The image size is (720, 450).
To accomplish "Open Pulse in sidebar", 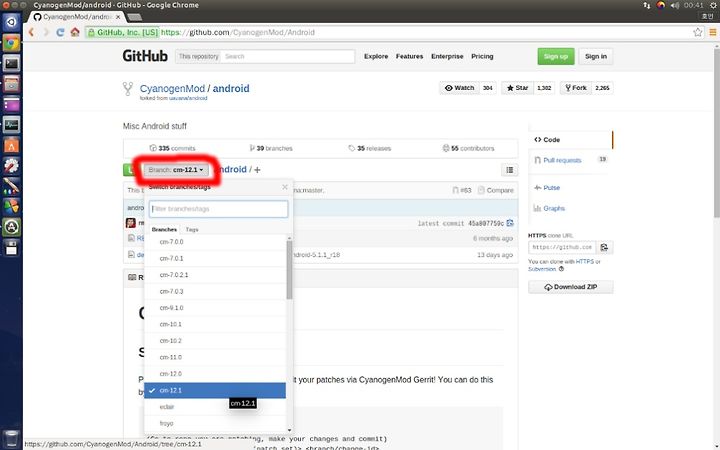I will click(x=551, y=188).
